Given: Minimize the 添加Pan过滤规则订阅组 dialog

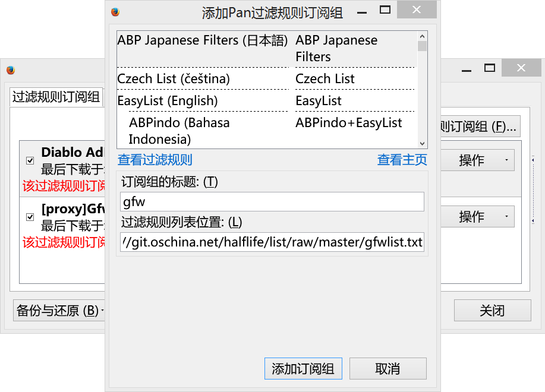Looking at the screenshot, I should click(x=362, y=12).
